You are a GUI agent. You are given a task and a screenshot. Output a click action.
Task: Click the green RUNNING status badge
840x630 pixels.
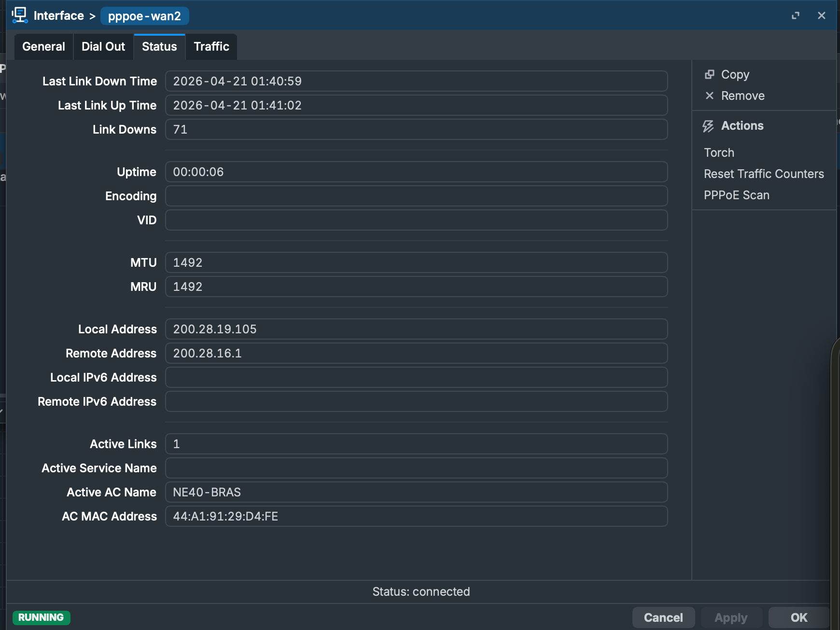click(x=41, y=617)
